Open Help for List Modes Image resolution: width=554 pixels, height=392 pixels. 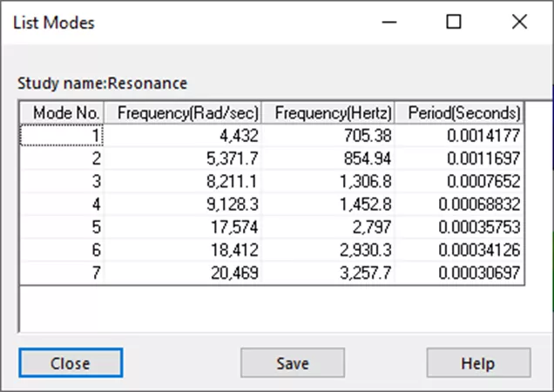click(x=478, y=363)
